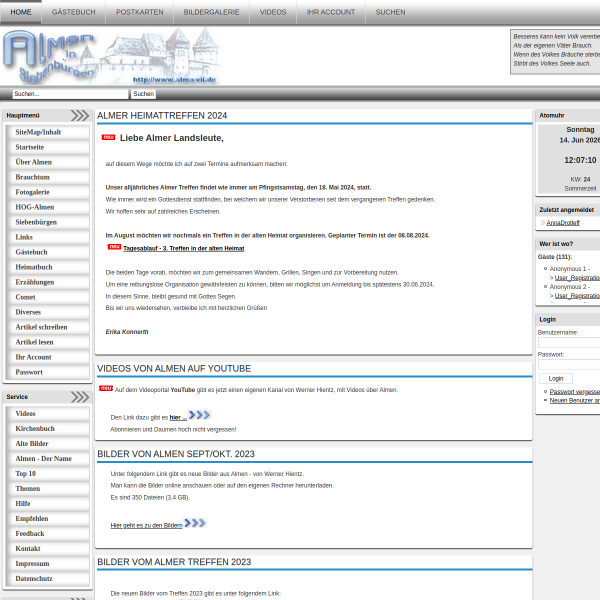Select the IHR ACCOUNT tab
This screenshot has height=600, width=600.
click(x=331, y=12)
